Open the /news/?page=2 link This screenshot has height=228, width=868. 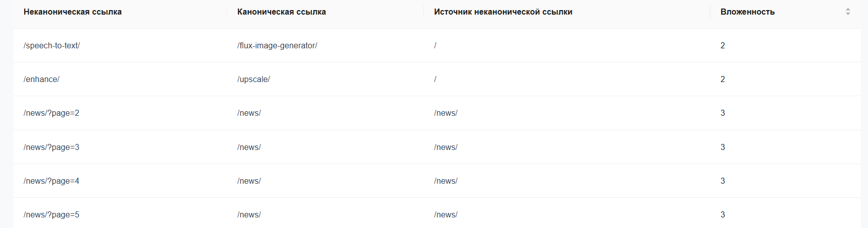pyautogui.click(x=51, y=113)
